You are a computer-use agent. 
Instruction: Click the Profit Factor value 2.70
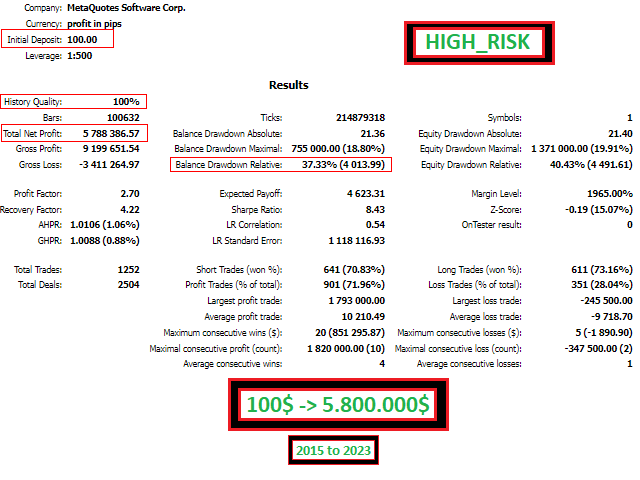[x=130, y=193]
